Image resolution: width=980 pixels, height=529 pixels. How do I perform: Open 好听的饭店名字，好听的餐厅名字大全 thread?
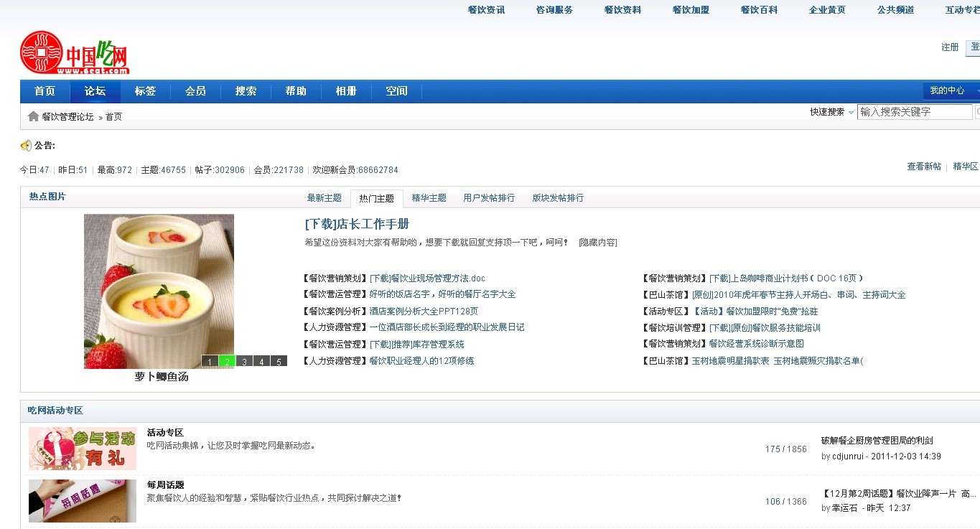point(442,294)
